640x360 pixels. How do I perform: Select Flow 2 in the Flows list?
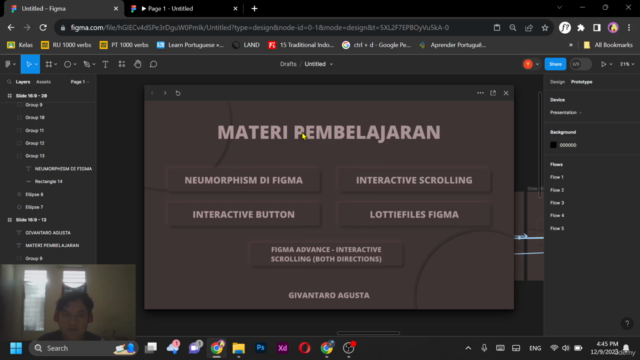click(x=557, y=190)
